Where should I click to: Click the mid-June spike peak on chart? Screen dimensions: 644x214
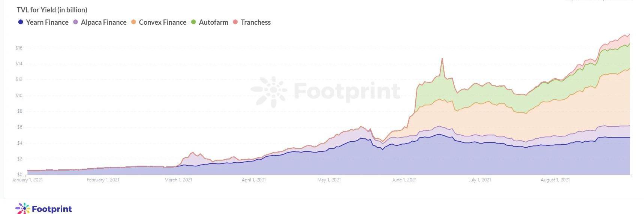tap(442, 58)
